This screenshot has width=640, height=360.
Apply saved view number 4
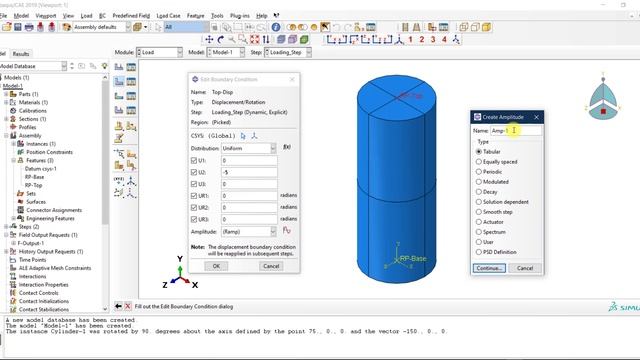(444, 39)
